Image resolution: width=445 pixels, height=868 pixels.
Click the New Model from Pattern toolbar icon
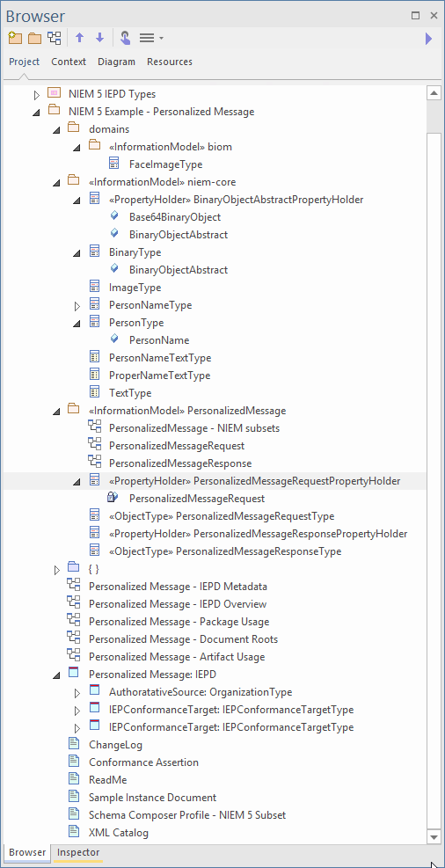(15, 38)
